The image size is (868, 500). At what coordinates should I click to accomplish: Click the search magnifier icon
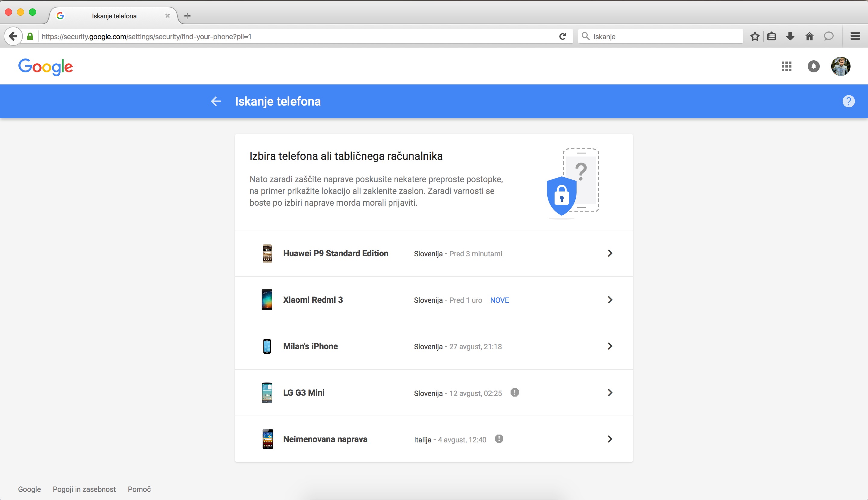(586, 36)
